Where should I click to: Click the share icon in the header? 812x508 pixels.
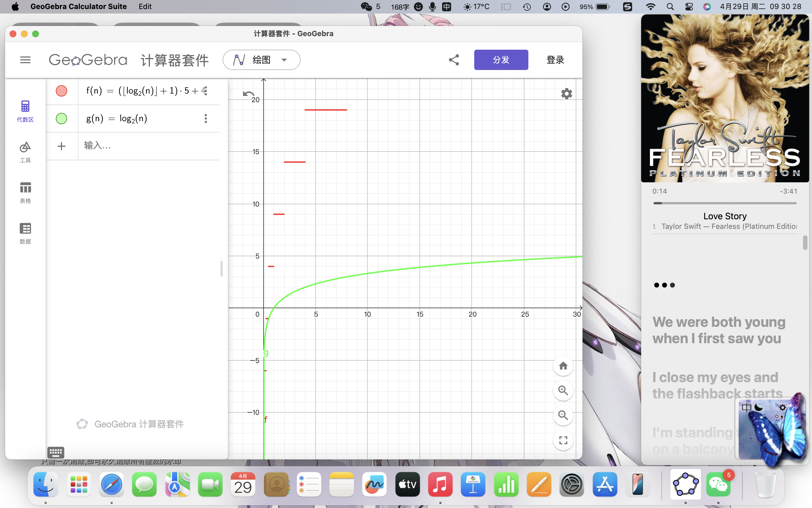click(454, 60)
